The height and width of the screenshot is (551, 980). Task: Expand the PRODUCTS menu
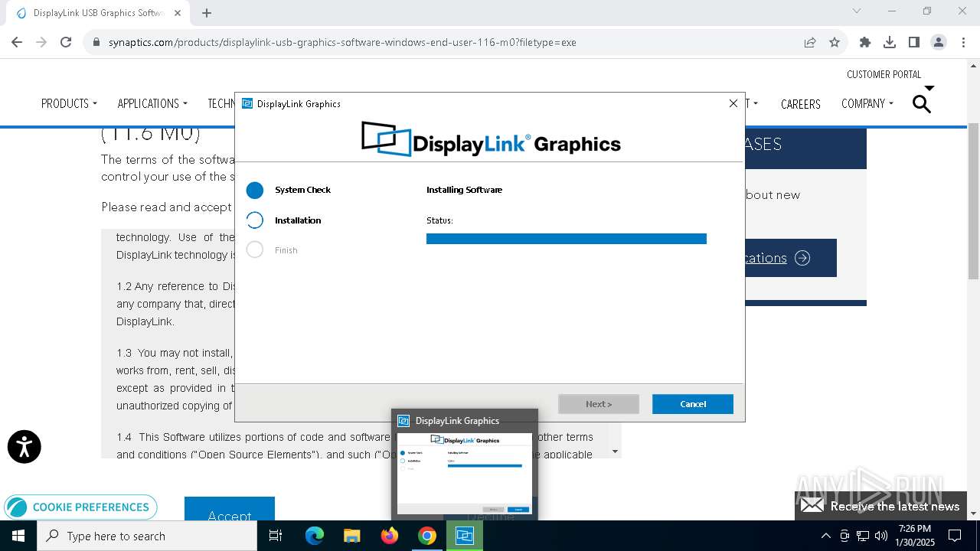[69, 103]
